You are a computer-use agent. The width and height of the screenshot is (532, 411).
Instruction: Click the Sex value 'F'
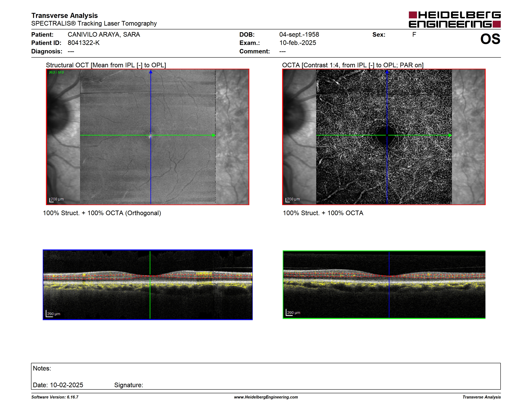tap(414, 35)
